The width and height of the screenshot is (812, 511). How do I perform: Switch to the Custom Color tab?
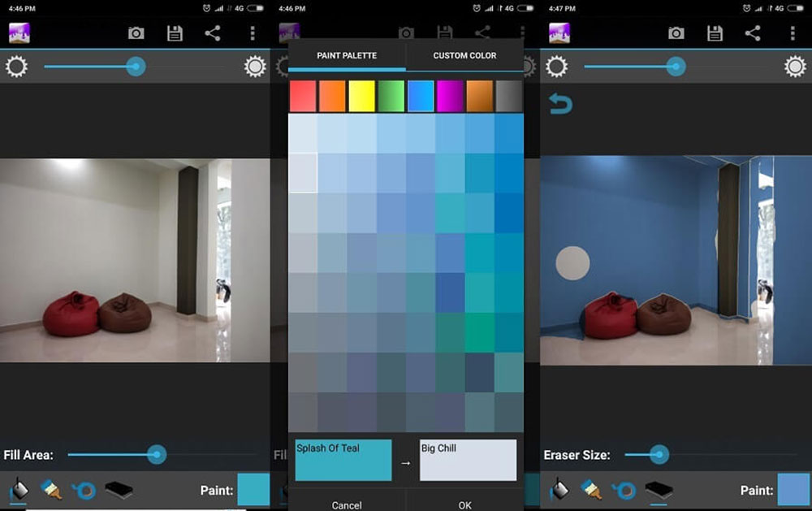point(464,55)
